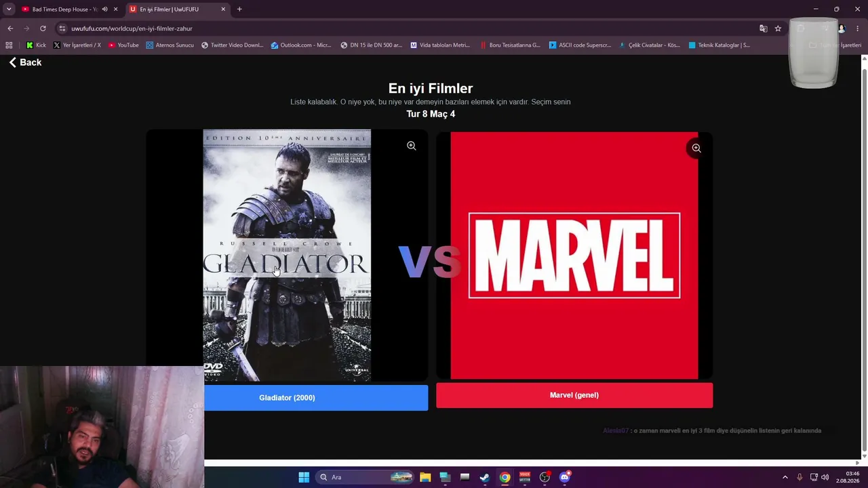Open the network status tray icon
The width and height of the screenshot is (868, 488).
814,477
